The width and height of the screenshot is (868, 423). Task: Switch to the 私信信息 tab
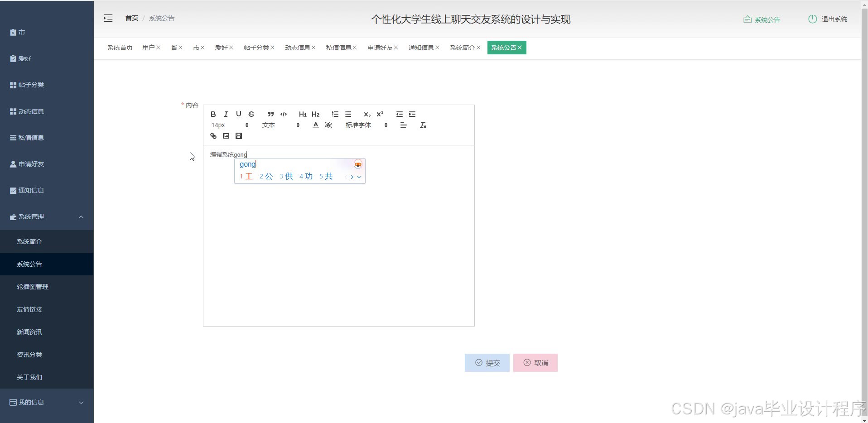[338, 48]
